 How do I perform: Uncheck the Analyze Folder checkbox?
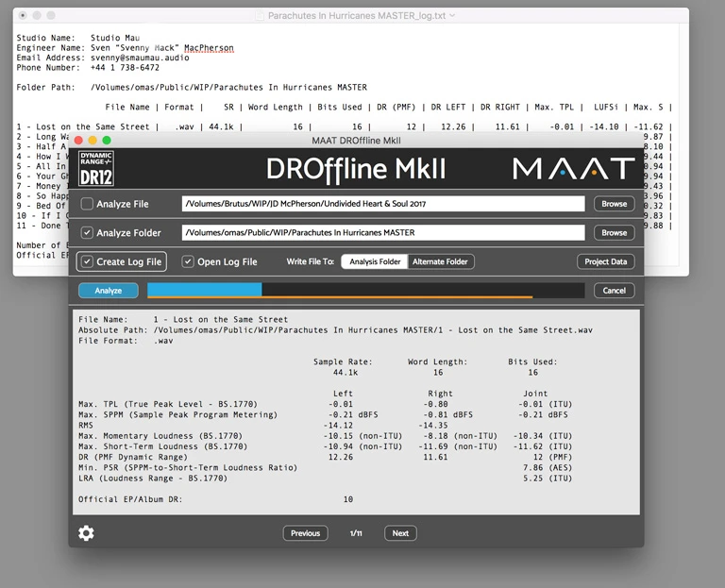87,232
